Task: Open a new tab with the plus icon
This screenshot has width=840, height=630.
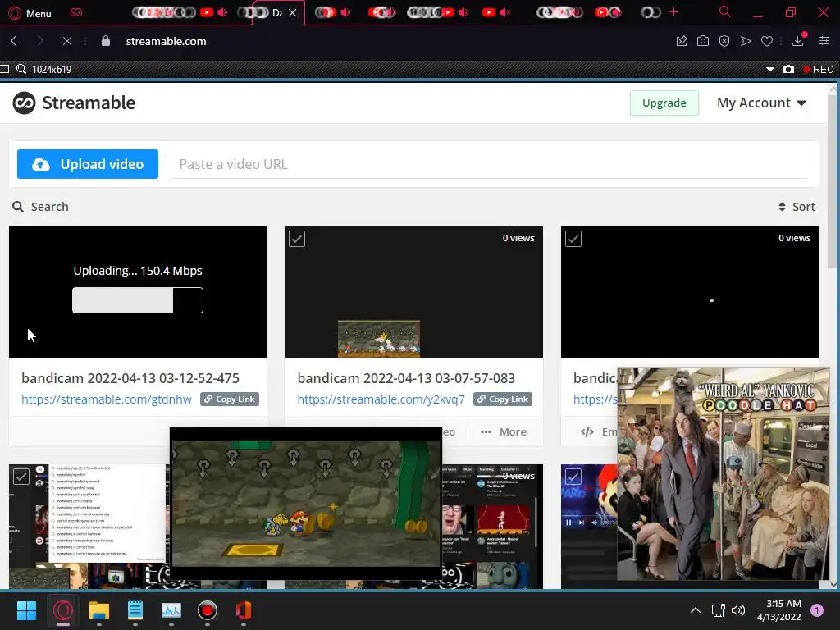Action: point(673,12)
